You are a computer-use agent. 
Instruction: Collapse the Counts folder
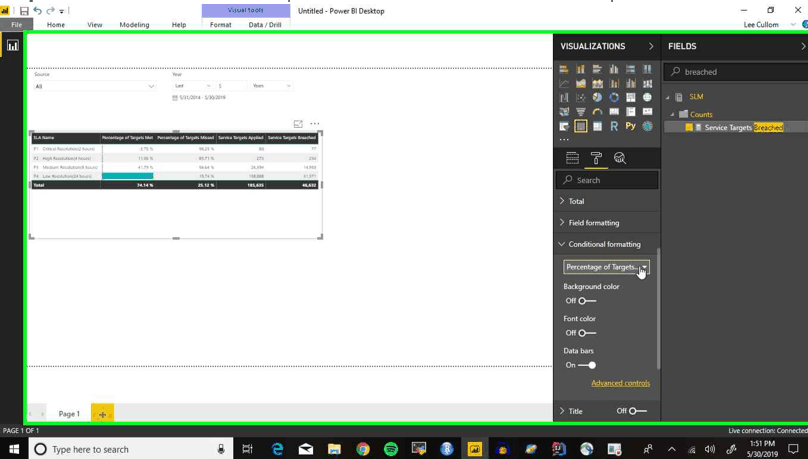pyautogui.click(x=672, y=114)
